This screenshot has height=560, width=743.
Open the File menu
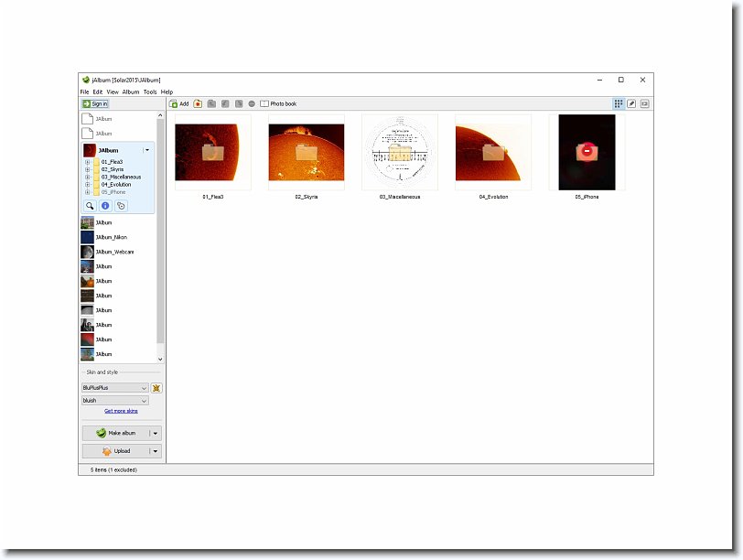[x=84, y=92]
